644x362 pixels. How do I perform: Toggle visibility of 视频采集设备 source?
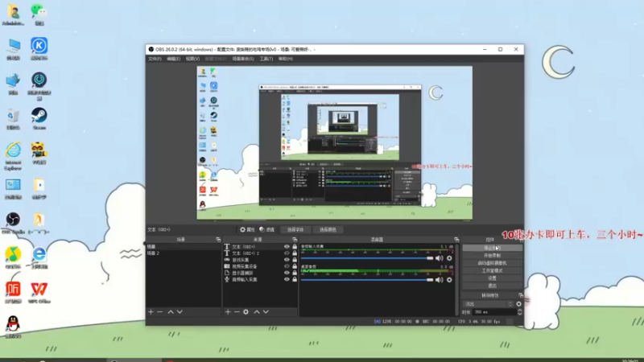coord(287,266)
